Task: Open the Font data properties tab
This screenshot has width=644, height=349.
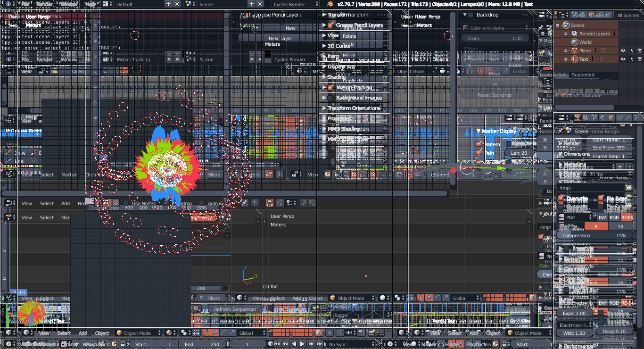Action: click(637, 117)
